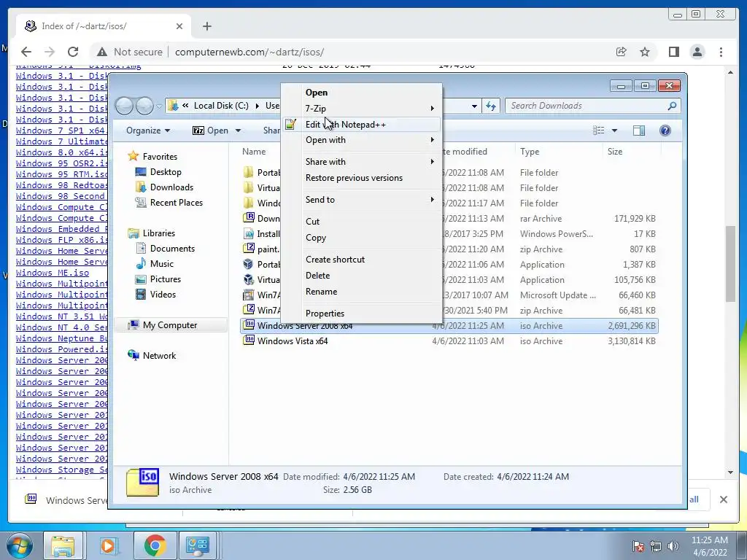Switch to Chrome from the taskbar
This screenshot has height=560, width=747.
coord(155,545)
